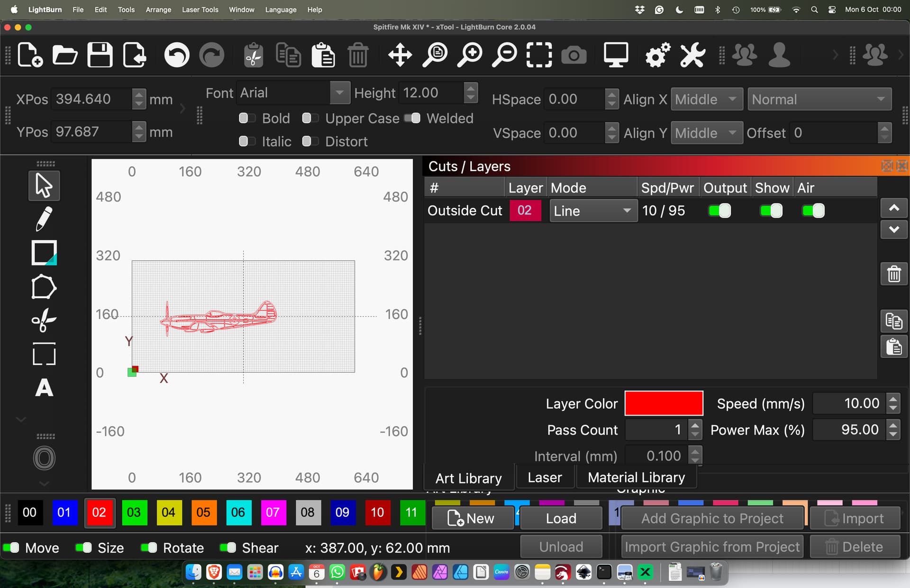Screen dimensions: 910x588
Task: Click the Preview monitor icon
Action: (616, 55)
